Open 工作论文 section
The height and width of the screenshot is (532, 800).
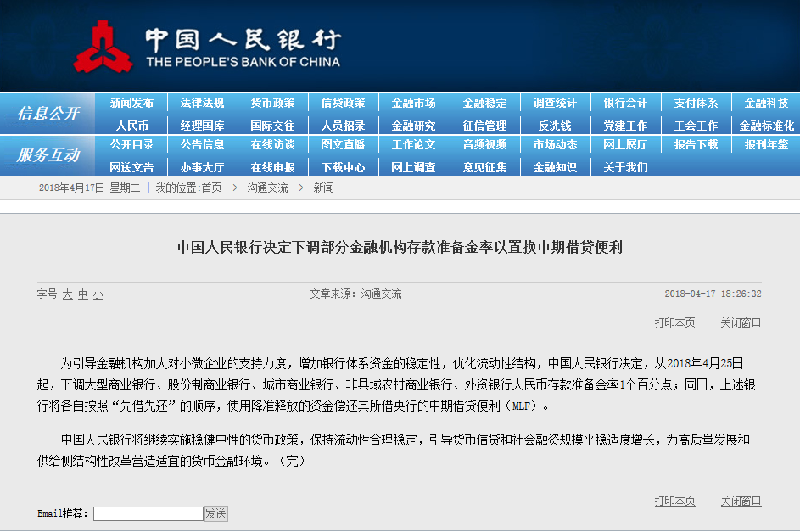tap(413, 145)
